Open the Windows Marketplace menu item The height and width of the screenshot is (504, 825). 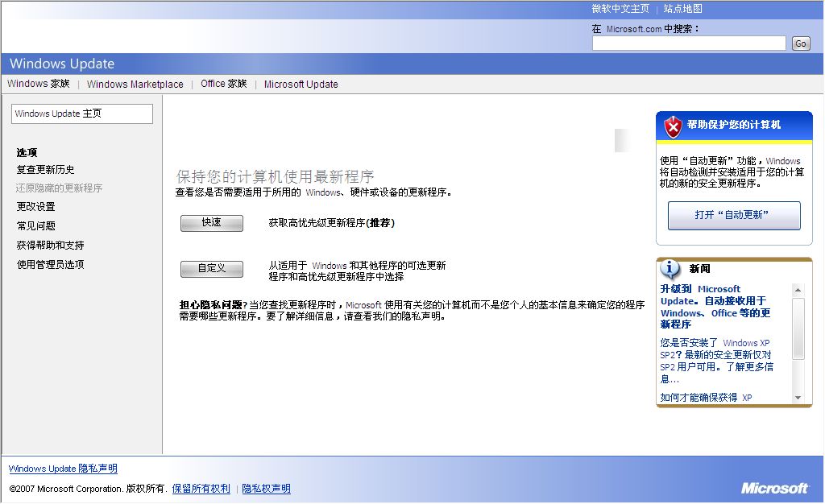click(135, 84)
